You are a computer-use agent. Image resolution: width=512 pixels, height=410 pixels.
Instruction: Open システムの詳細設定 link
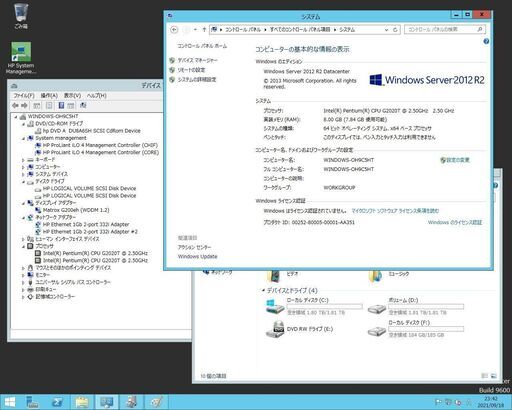(x=197, y=80)
